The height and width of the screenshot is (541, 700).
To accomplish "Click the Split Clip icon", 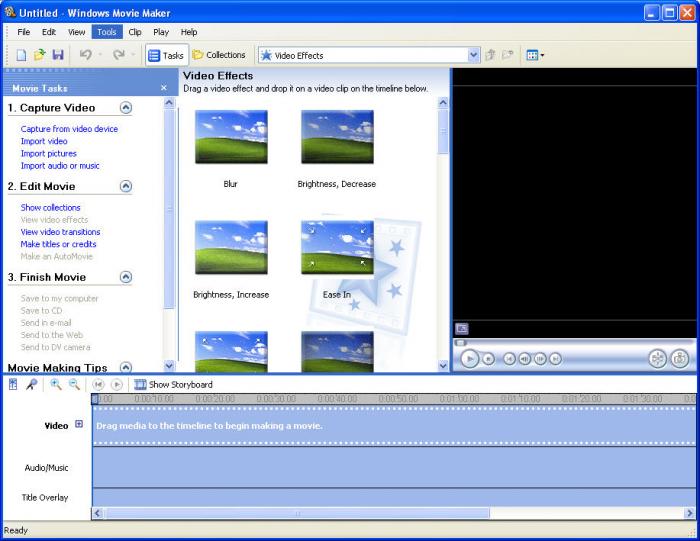I will coord(657,358).
